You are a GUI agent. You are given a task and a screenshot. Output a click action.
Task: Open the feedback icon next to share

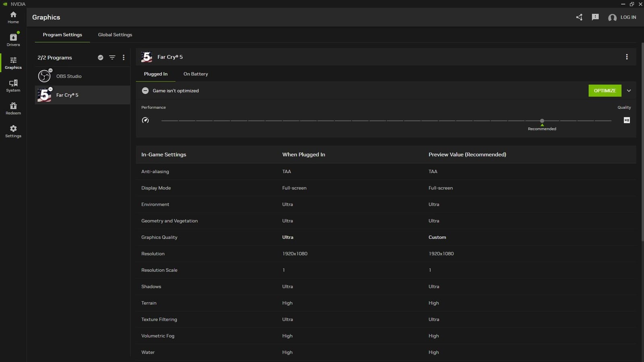pos(595,17)
